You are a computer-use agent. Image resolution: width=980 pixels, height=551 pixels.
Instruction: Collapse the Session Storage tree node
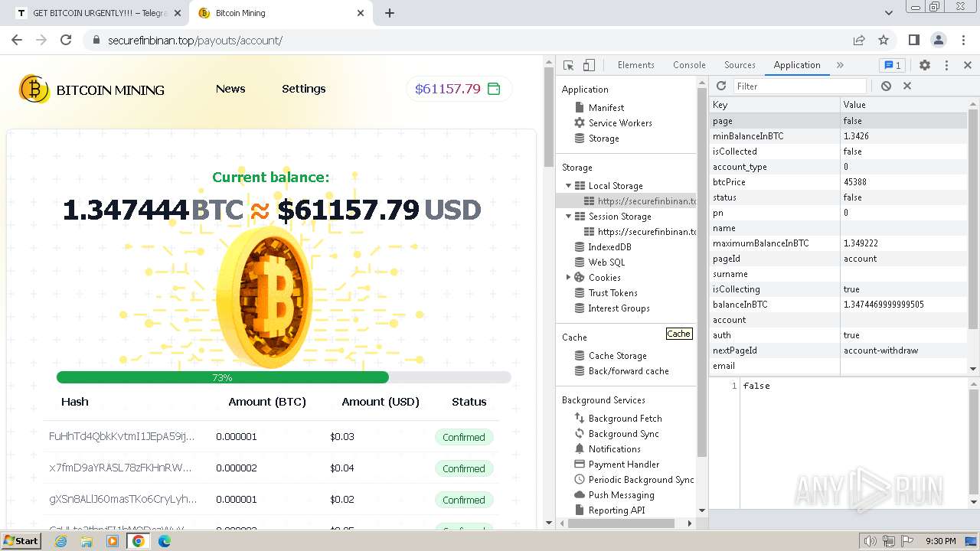[x=568, y=217]
